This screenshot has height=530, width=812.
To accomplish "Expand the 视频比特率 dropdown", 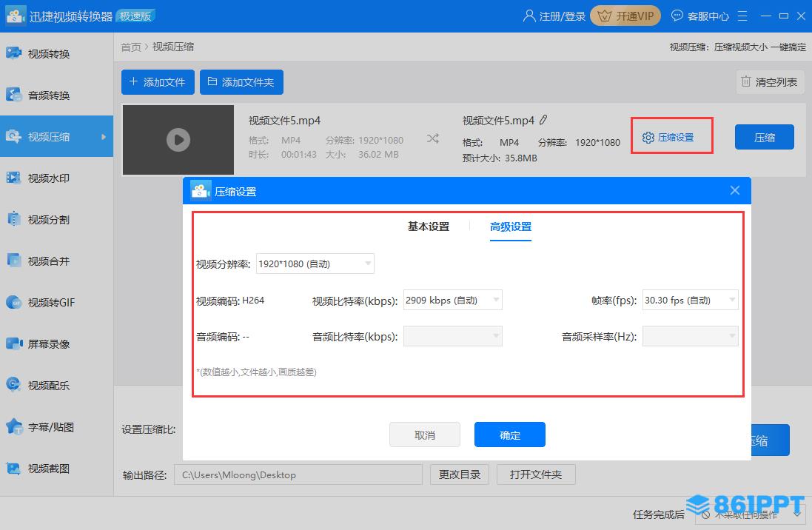I will coord(452,300).
